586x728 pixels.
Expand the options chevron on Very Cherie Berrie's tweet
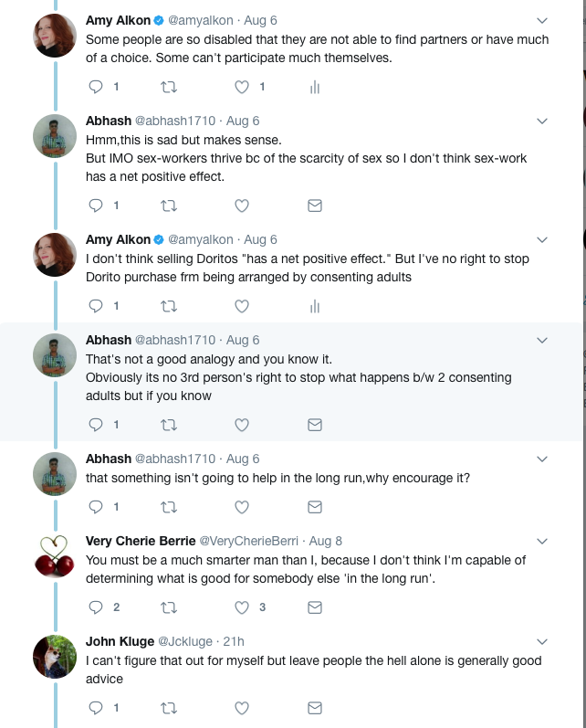[541, 541]
